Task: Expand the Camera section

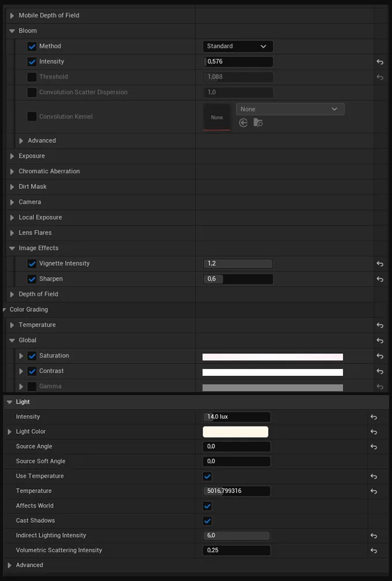Action: coord(12,202)
